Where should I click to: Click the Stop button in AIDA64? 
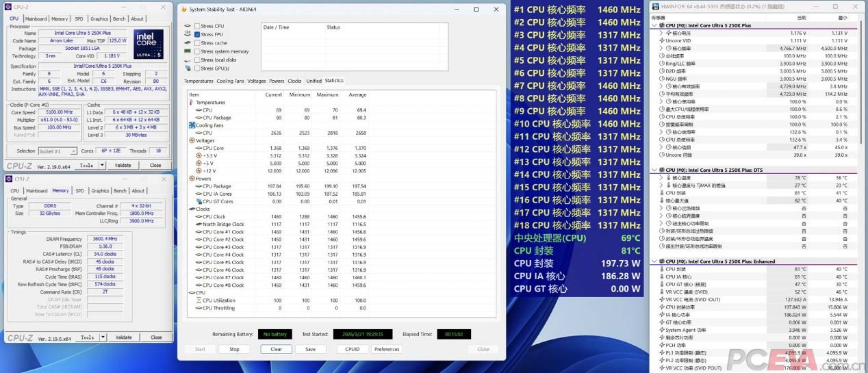(x=234, y=349)
